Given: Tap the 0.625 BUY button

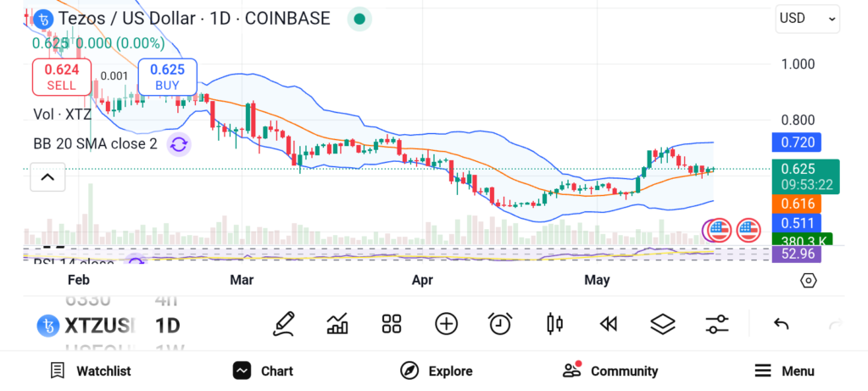Looking at the screenshot, I should (167, 76).
